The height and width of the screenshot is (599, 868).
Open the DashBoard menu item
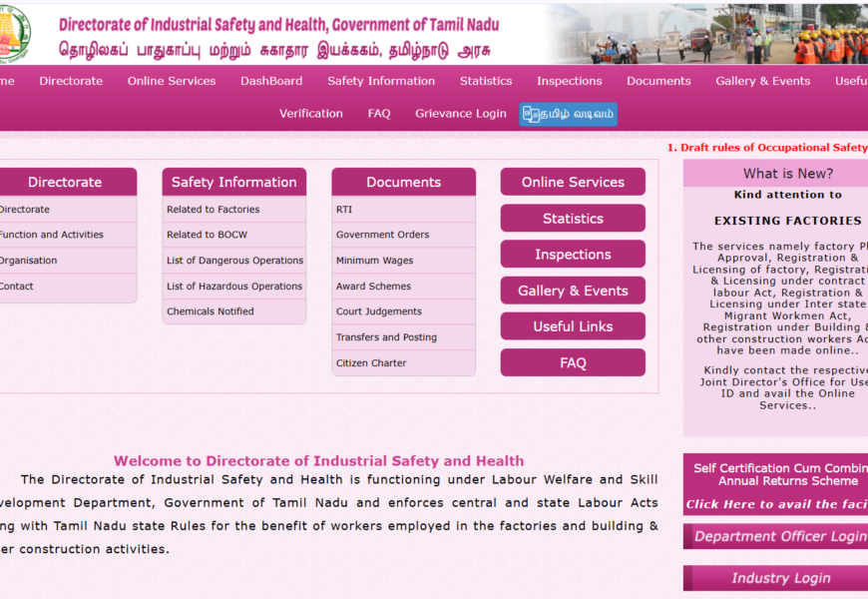point(271,81)
